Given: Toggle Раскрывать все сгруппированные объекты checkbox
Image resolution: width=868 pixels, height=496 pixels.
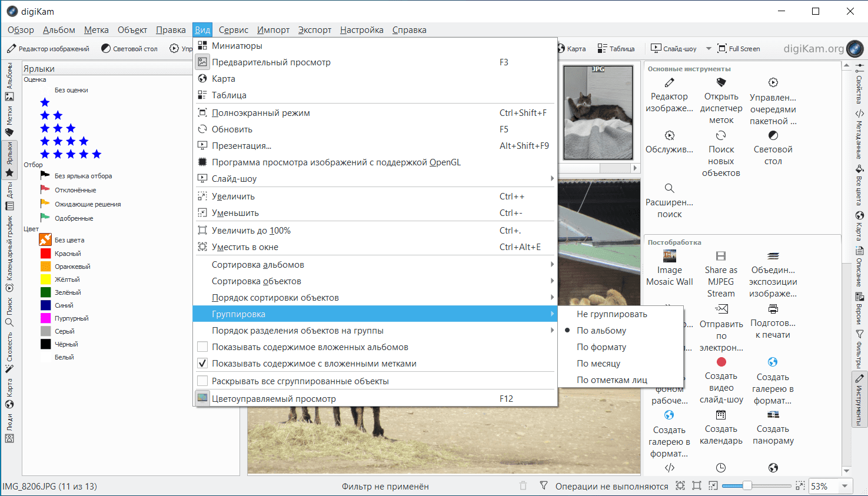Looking at the screenshot, I should (x=202, y=381).
